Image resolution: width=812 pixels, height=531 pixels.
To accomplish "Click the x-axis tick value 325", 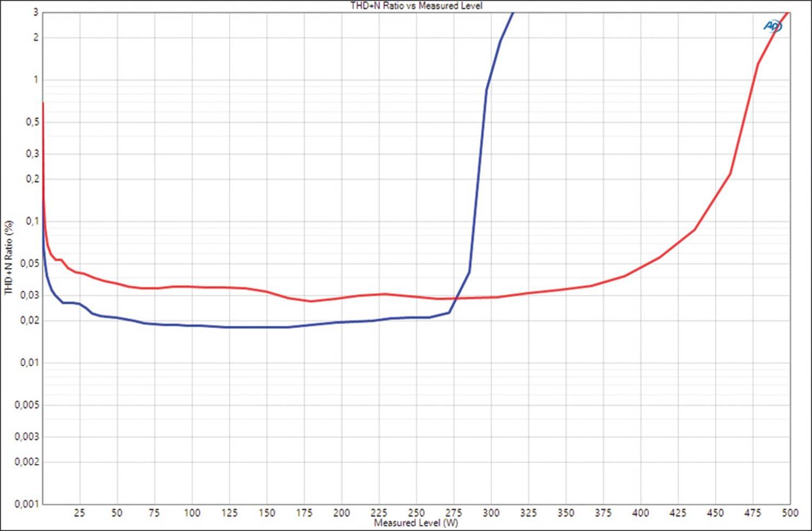I will [x=528, y=513].
